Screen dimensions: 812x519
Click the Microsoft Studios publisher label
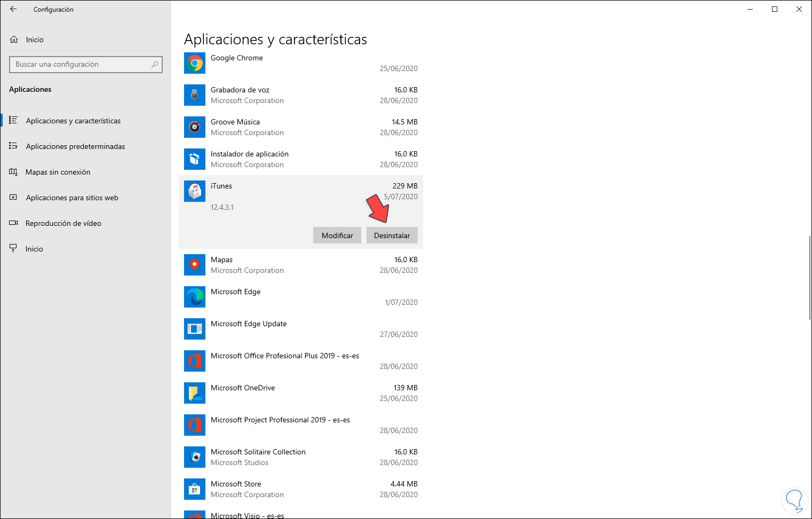(240, 462)
